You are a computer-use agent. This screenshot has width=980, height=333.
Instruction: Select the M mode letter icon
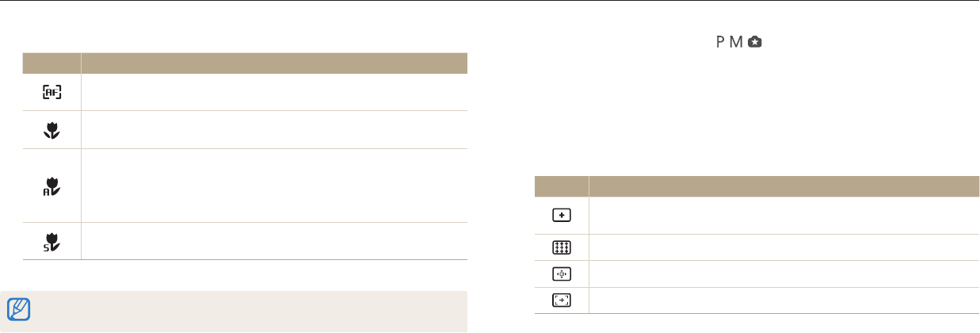pyautogui.click(x=736, y=42)
